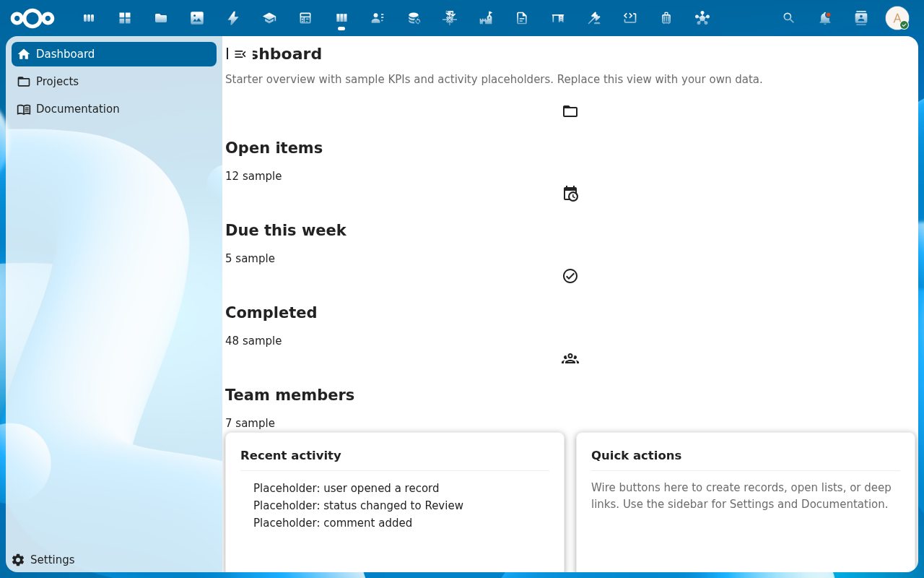Image resolution: width=924 pixels, height=578 pixels.
Task: Click the folder icon above Open items
Action: pyautogui.click(x=570, y=111)
